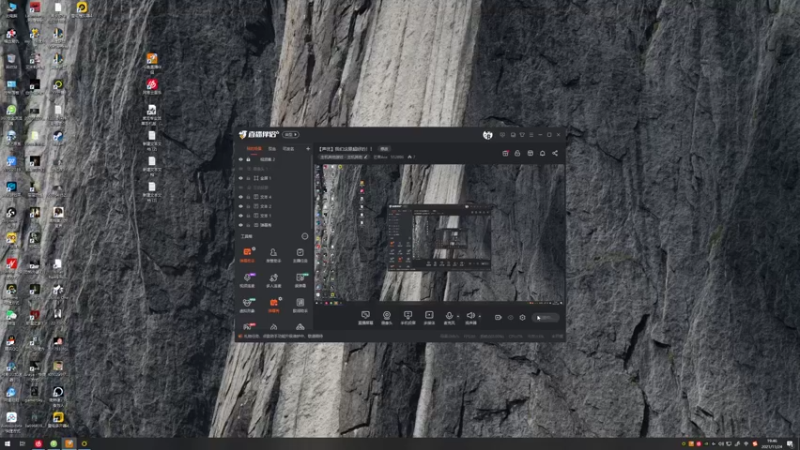Select the 文本 2 source row
The width and height of the screenshot is (800, 450).
(x=274, y=206)
